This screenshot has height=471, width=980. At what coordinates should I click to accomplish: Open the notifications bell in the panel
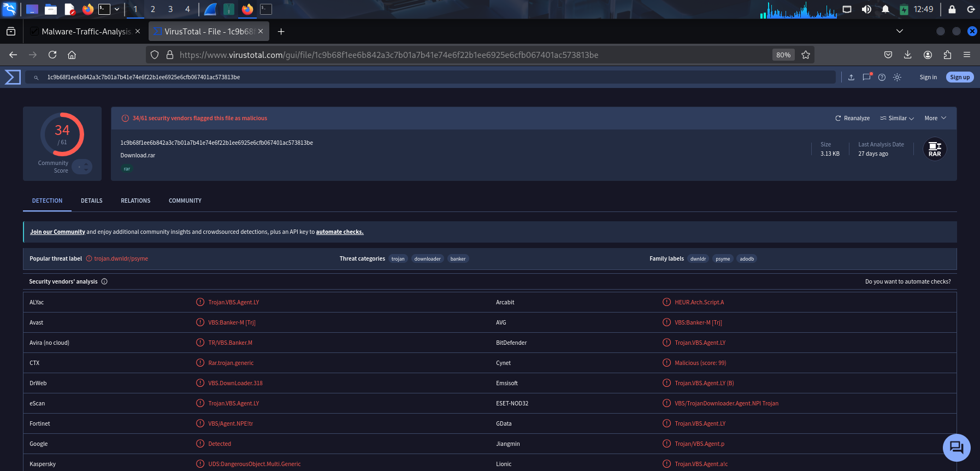point(885,9)
